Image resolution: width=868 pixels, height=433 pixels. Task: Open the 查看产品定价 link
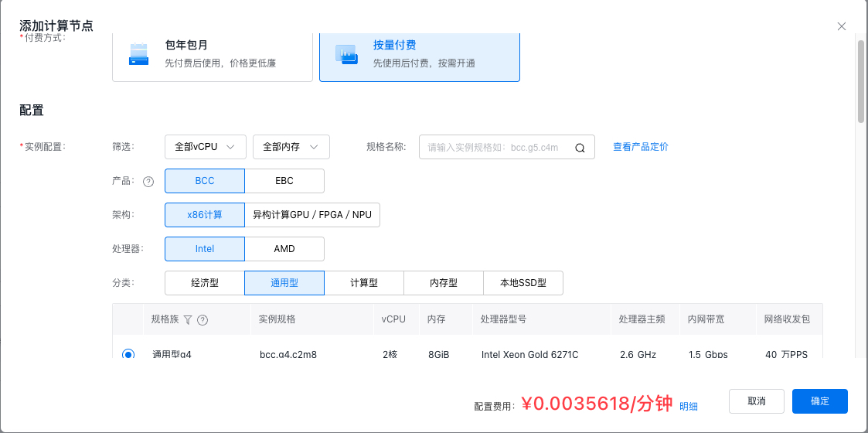coord(641,147)
